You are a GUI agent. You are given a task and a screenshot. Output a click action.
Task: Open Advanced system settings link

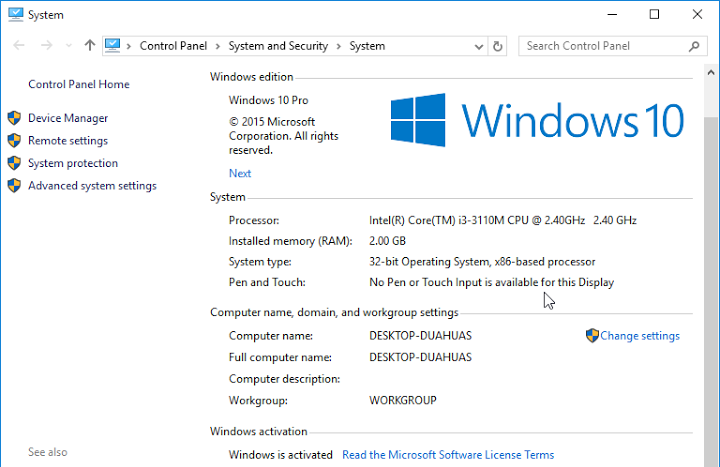(x=92, y=186)
